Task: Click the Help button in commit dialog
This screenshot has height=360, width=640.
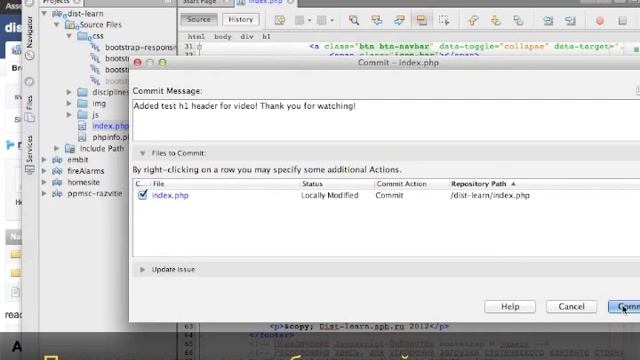Action: coord(510,307)
